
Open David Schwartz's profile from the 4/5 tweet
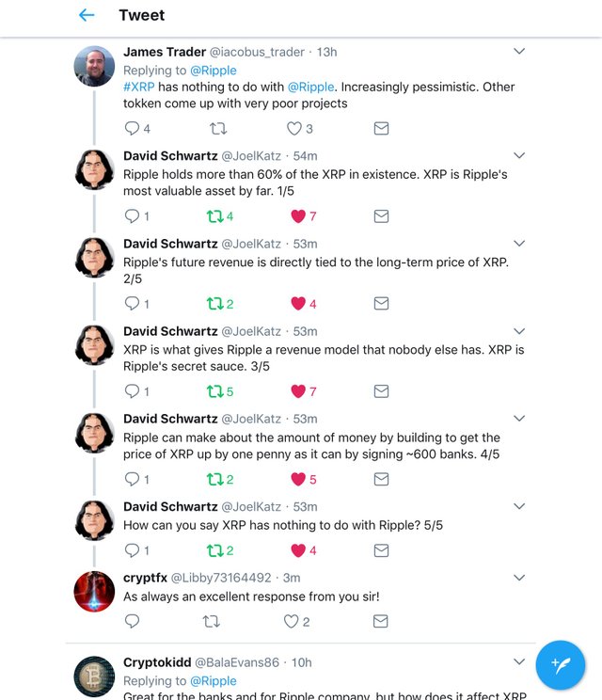169,419
